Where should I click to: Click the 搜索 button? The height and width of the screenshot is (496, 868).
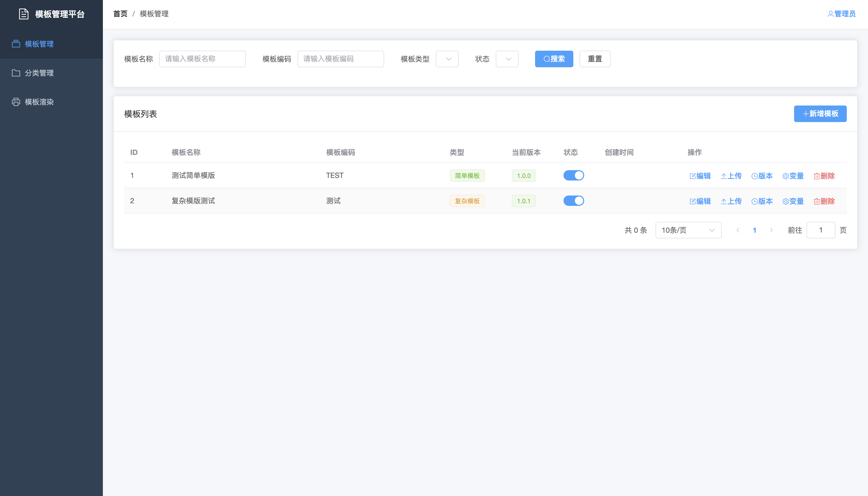pos(554,59)
